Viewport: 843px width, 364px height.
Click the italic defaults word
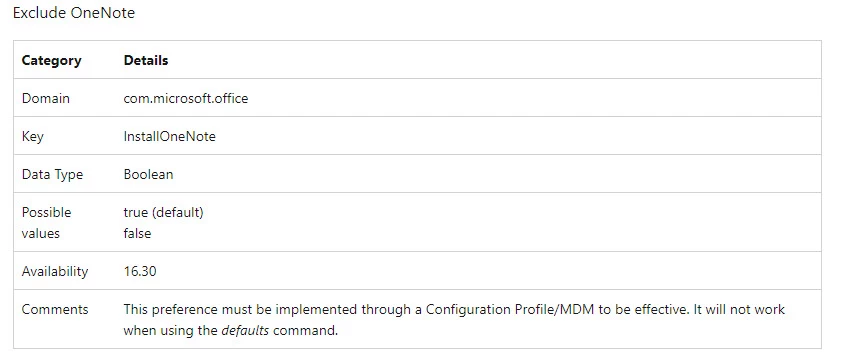(245, 331)
